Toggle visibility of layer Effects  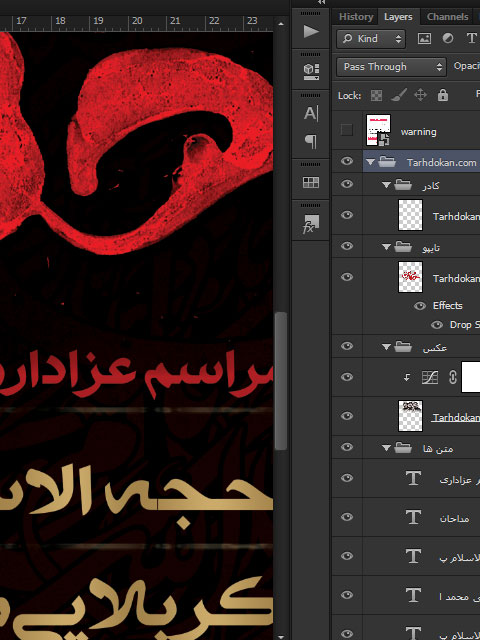(x=420, y=306)
